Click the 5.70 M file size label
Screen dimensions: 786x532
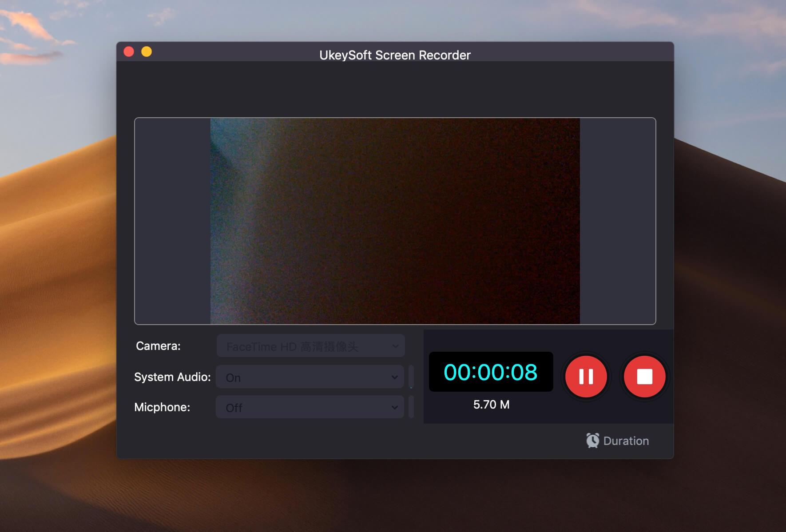pyautogui.click(x=490, y=404)
